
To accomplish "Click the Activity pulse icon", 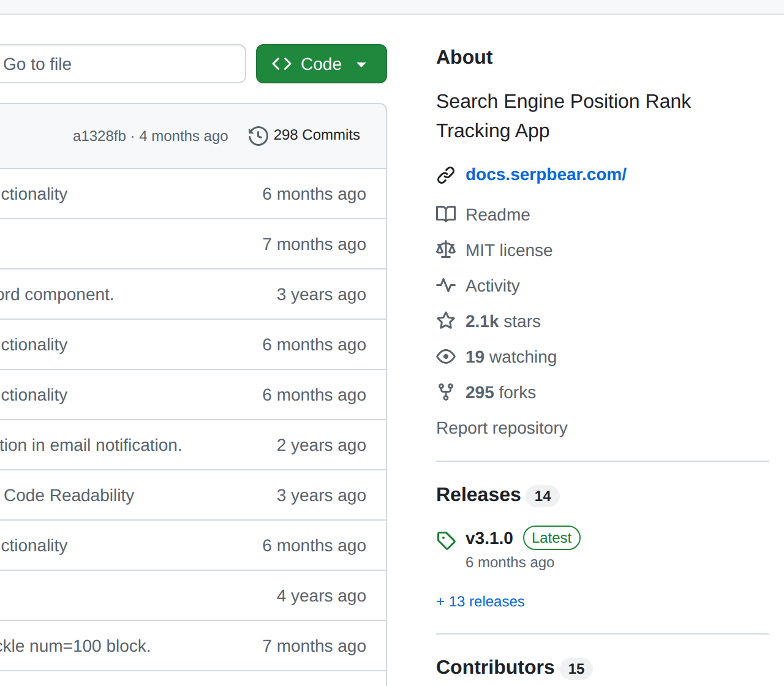I will point(446,285).
